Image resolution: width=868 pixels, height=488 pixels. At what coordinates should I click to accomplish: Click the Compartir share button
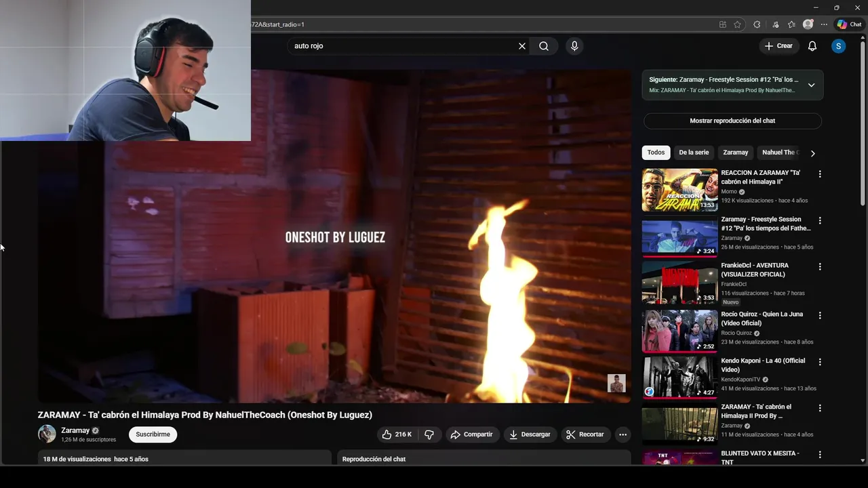click(472, 434)
